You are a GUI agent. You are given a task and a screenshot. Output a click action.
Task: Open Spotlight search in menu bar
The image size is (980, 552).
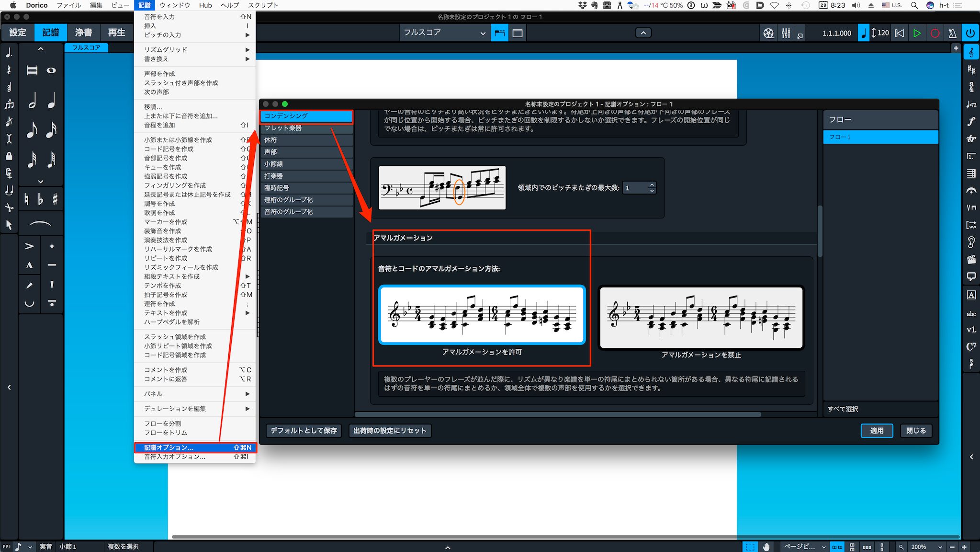[914, 5]
